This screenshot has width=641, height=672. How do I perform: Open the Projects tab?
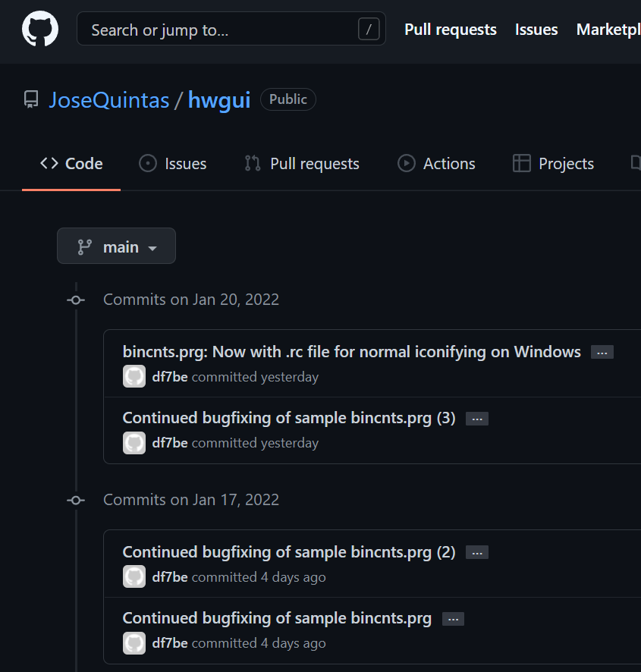click(554, 164)
